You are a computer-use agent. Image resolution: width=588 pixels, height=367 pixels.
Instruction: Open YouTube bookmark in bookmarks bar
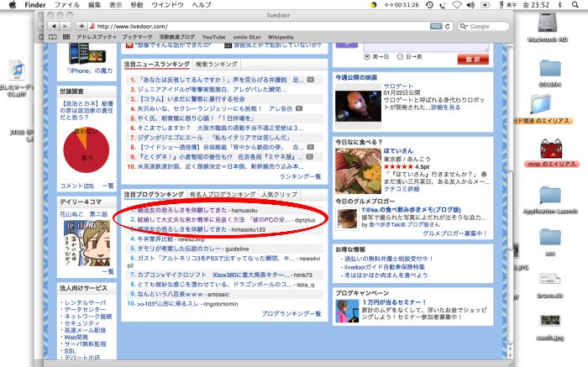pyautogui.click(x=213, y=37)
